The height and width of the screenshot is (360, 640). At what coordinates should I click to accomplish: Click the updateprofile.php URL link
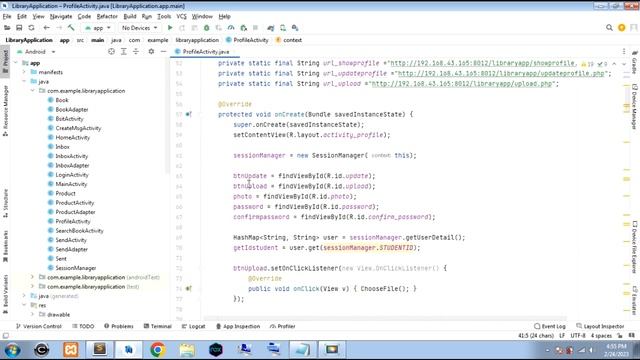tap(501, 73)
